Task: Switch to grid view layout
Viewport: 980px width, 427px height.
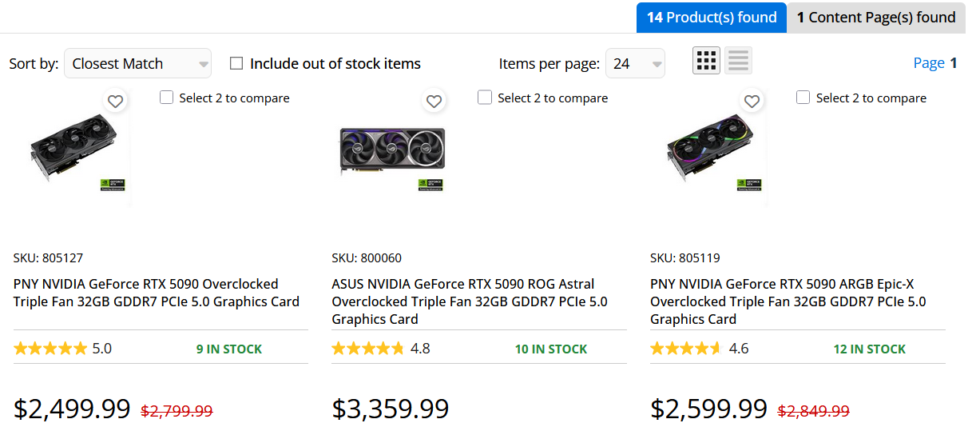Action: pos(706,61)
